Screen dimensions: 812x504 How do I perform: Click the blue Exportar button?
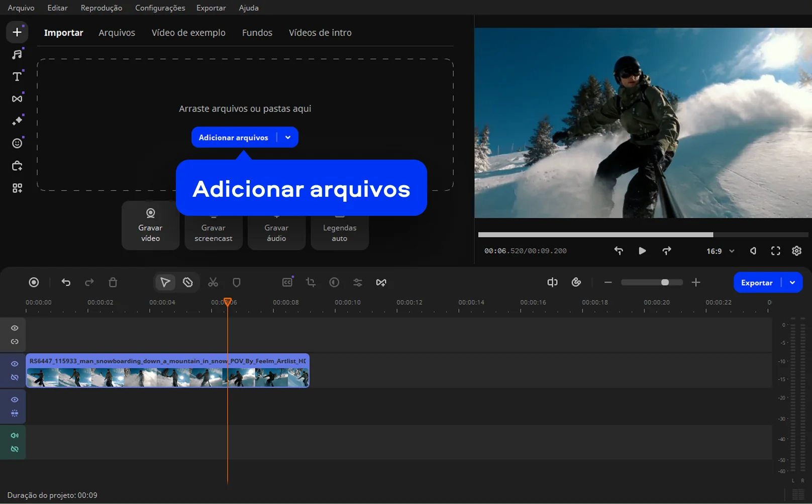[x=756, y=283]
